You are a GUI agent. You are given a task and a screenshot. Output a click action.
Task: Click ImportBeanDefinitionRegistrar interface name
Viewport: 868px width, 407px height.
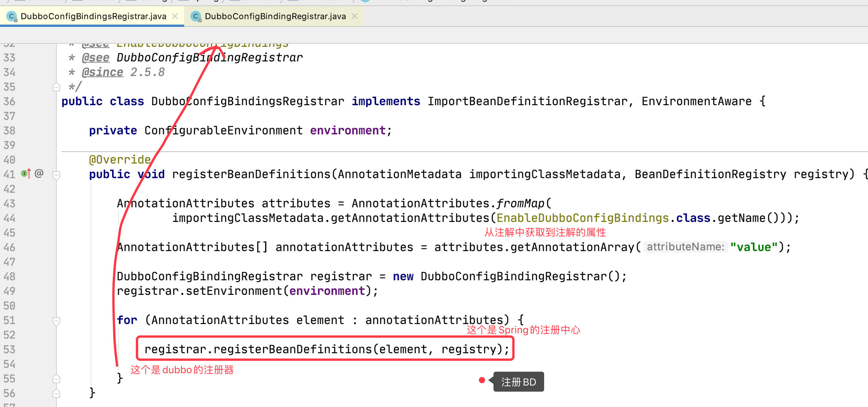[528, 101]
